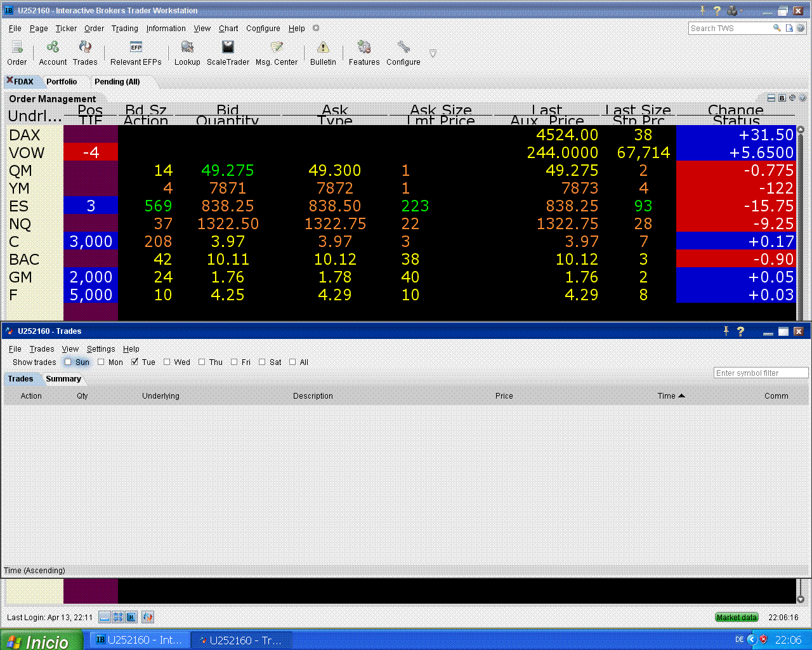Select the Pending (All) tab
Image resolution: width=812 pixels, height=650 pixels.
coord(117,82)
